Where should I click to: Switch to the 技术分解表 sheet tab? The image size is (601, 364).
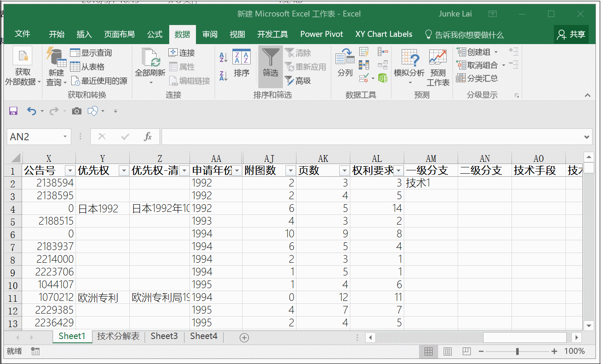pyautogui.click(x=118, y=336)
